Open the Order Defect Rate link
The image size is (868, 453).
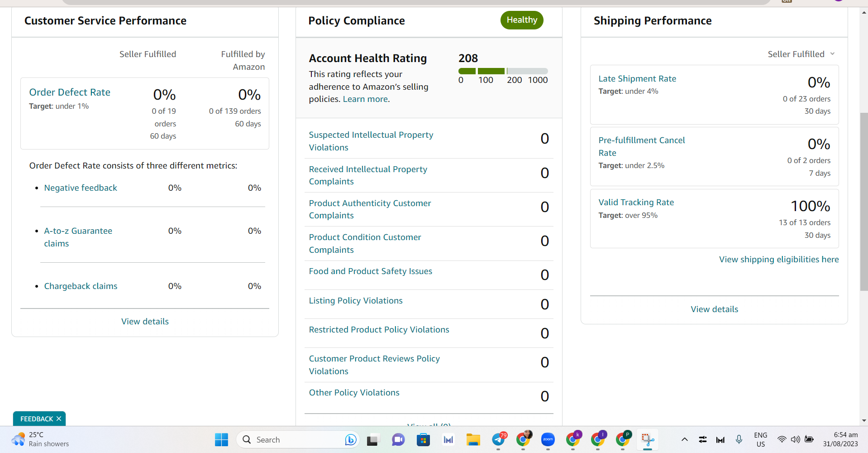click(x=70, y=92)
